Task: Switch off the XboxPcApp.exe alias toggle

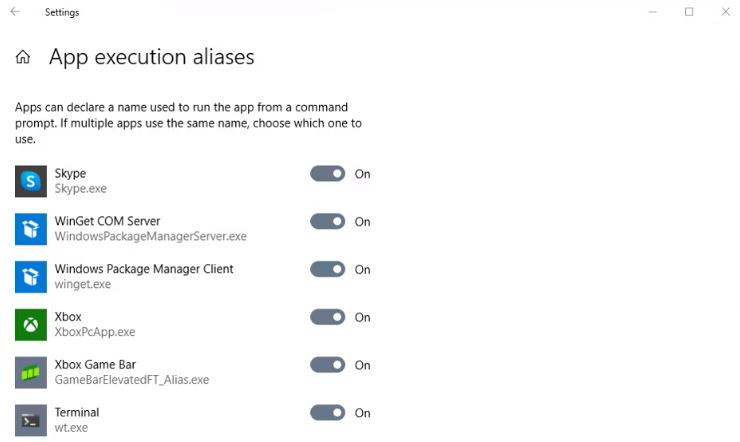Action: 328,317
